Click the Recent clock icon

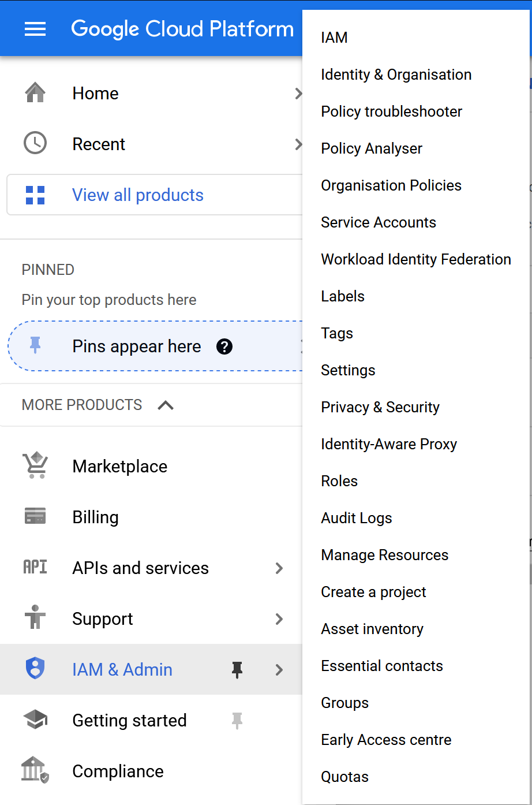(35, 143)
